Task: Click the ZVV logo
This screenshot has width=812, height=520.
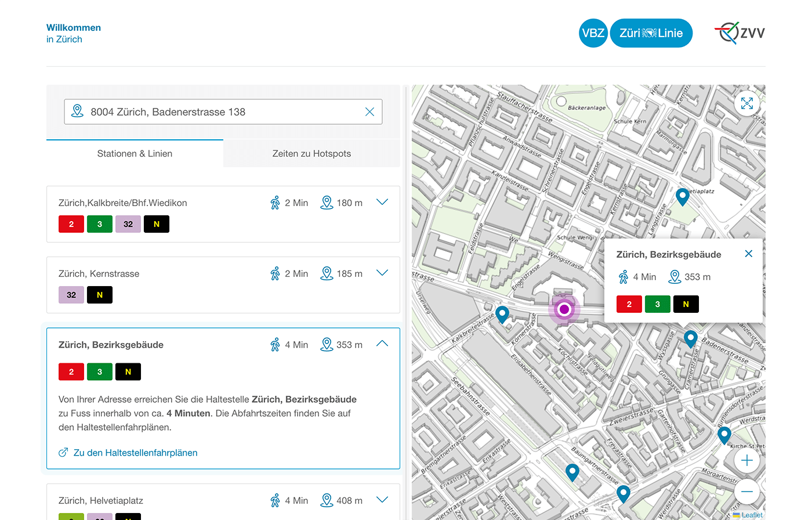Action: pyautogui.click(x=739, y=33)
